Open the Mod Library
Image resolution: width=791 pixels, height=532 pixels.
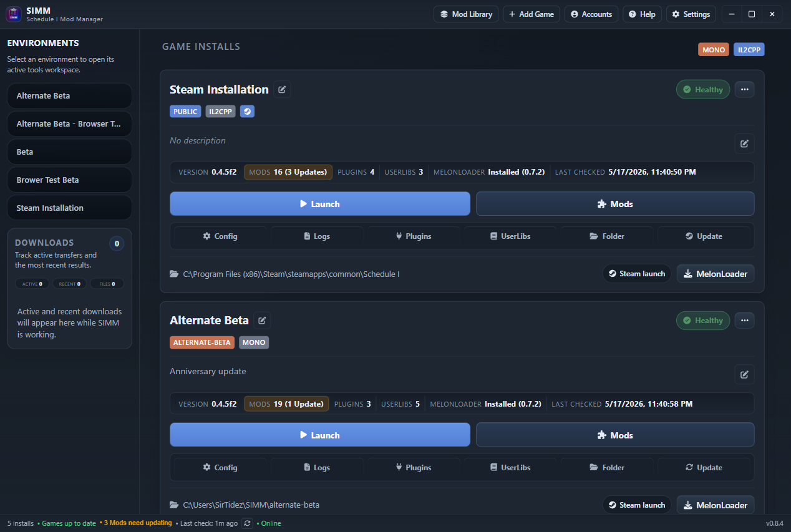click(x=466, y=14)
